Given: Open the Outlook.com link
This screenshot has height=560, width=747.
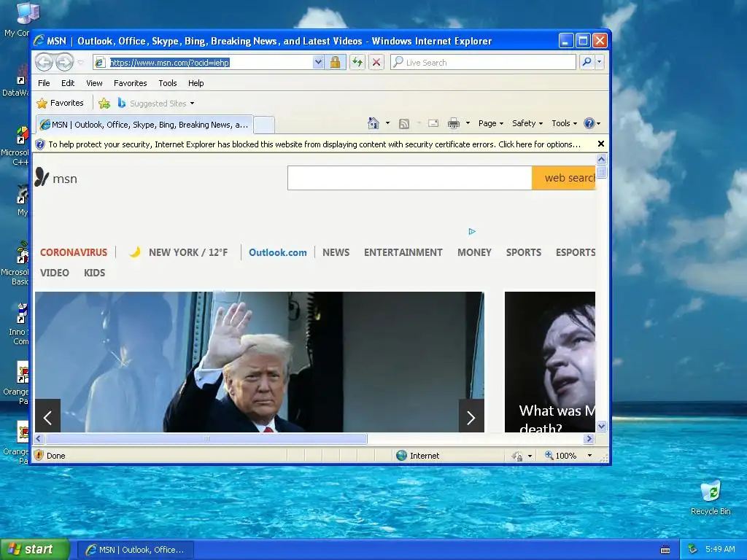Looking at the screenshot, I should click(278, 252).
